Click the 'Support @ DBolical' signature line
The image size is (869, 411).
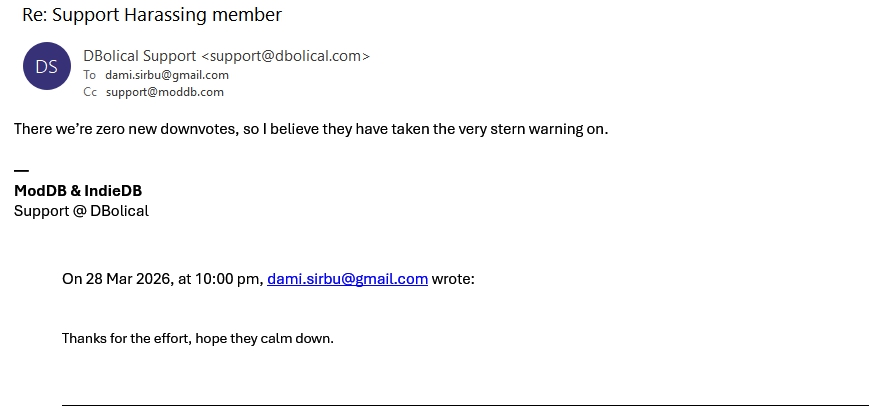click(81, 211)
